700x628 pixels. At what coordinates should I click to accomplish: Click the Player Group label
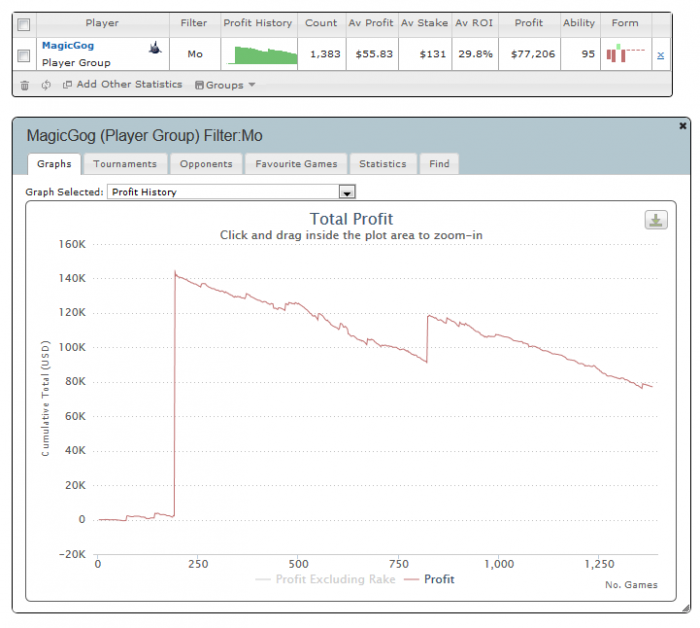point(76,63)
